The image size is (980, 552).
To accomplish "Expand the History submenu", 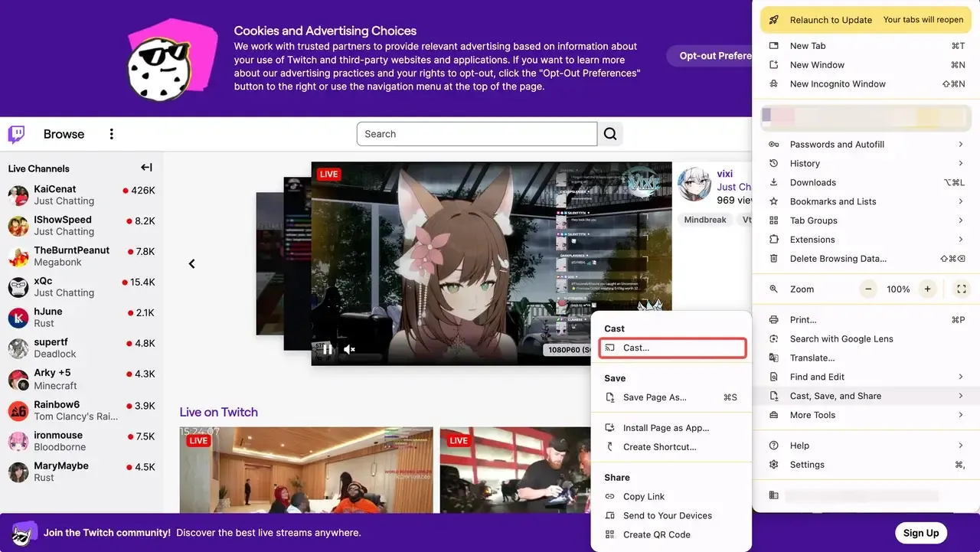I will tap(960, 163).
